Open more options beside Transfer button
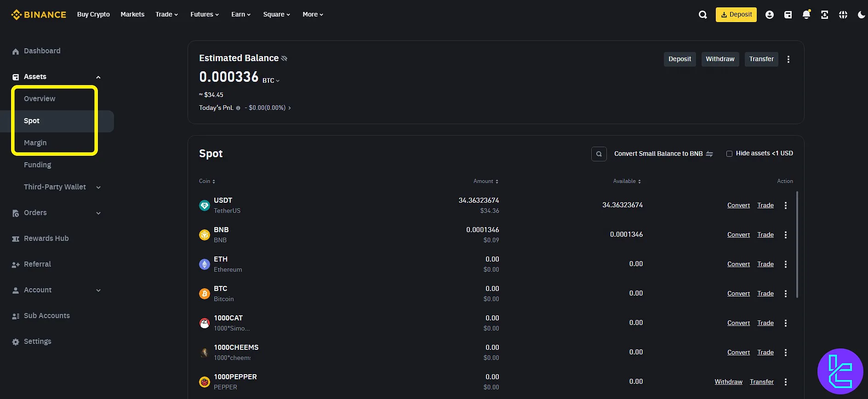Screen dimensions: 868x399 [x=788, y=59]
